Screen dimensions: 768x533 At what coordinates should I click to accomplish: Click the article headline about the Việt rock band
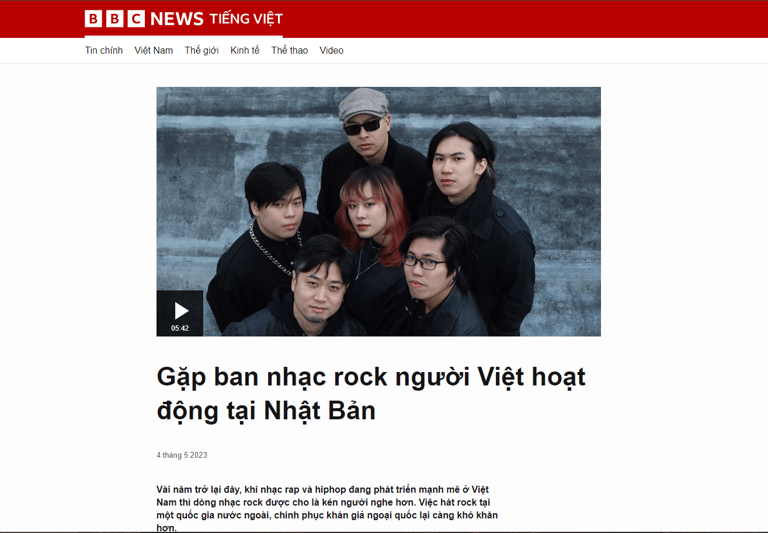(x=371, y=393)
